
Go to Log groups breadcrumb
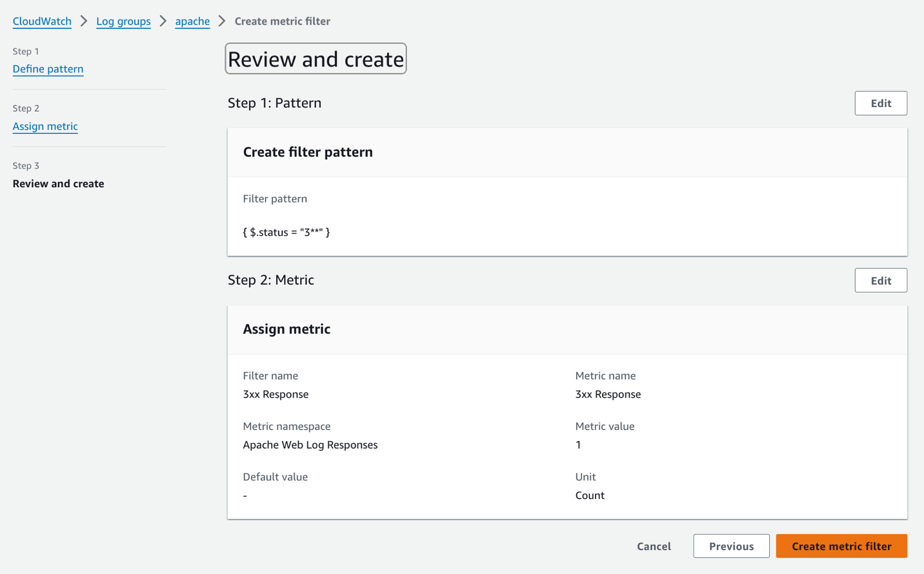point(123,21)
